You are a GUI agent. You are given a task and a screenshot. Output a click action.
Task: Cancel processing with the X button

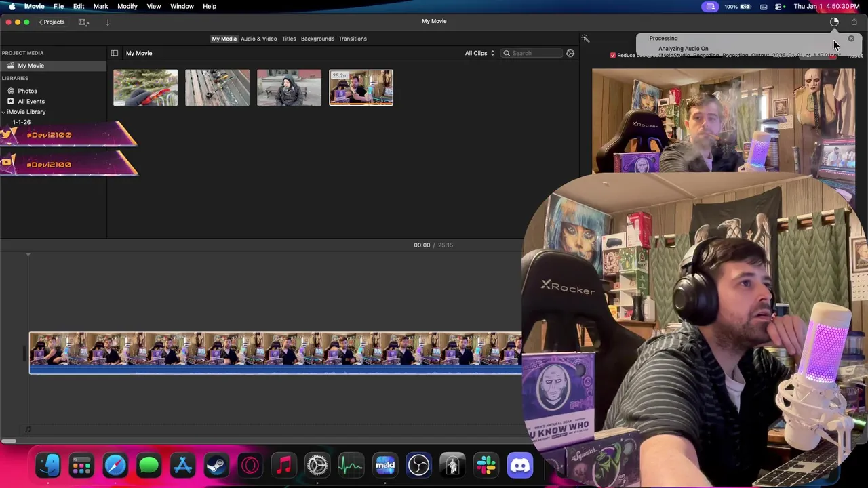point(851,39)
